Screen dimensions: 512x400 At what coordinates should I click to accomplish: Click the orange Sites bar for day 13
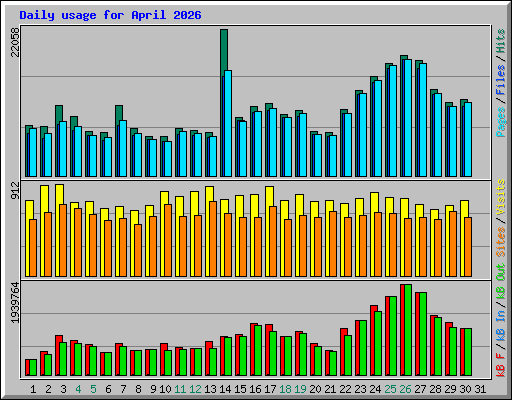pos(213,239)
